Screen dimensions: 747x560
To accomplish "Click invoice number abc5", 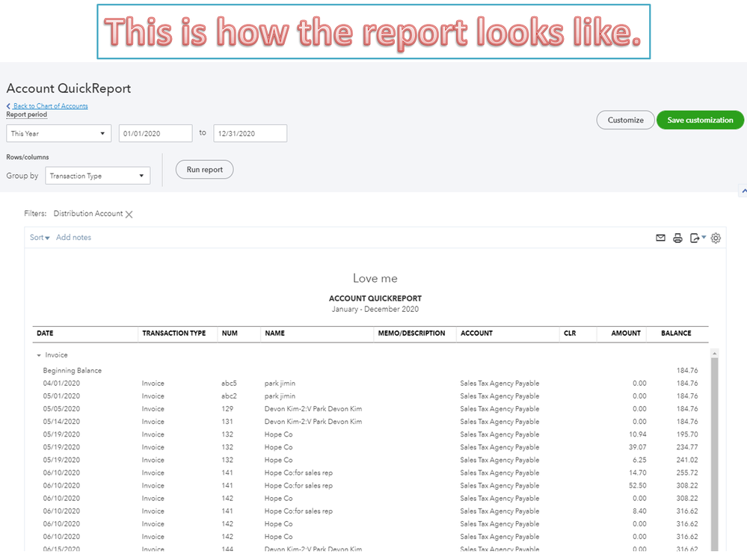I will (x=229, y=384).
